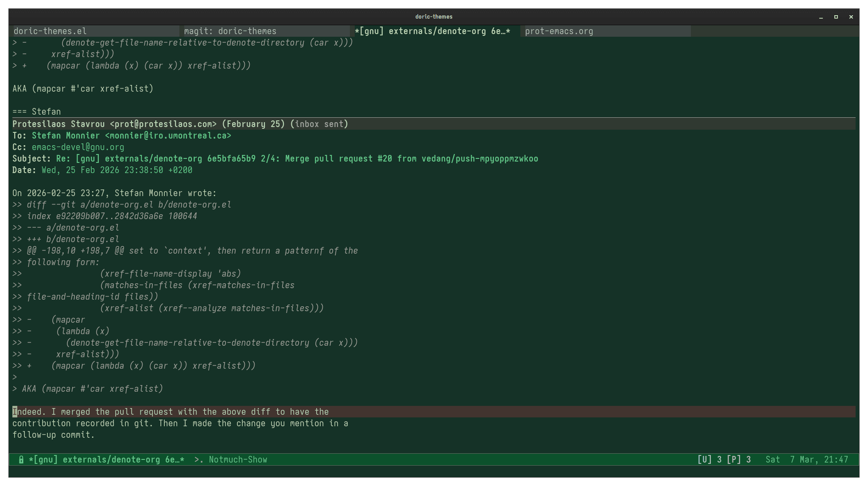The width and height of the screenshot is (868, 486).
Task: Open the magit: doric-themes tab
Action: 230,31
